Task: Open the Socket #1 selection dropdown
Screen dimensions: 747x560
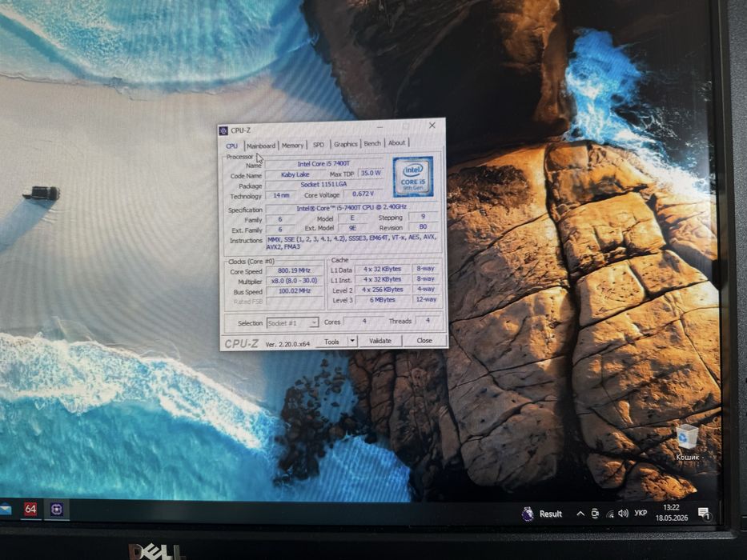Action: pos(292,323)
